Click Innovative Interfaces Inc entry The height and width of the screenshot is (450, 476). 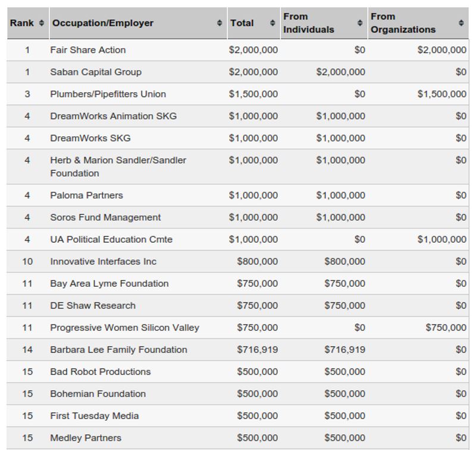tap(103, 261)
